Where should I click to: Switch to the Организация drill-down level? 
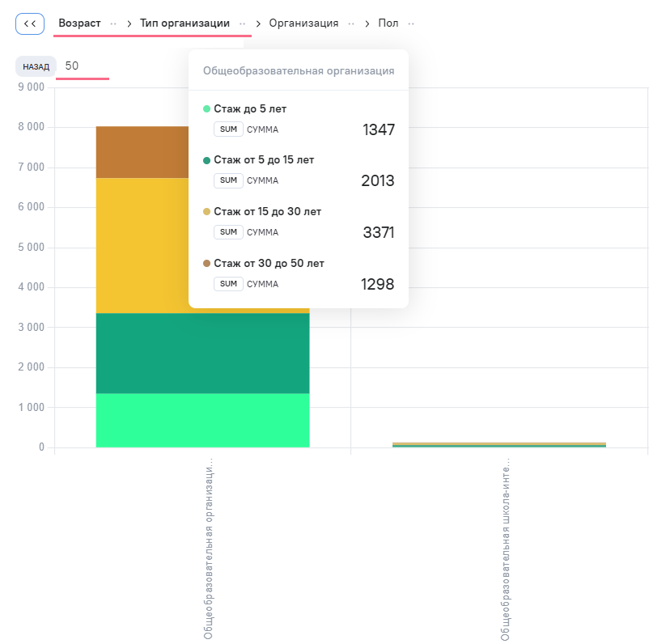click(x=303, y=23)
